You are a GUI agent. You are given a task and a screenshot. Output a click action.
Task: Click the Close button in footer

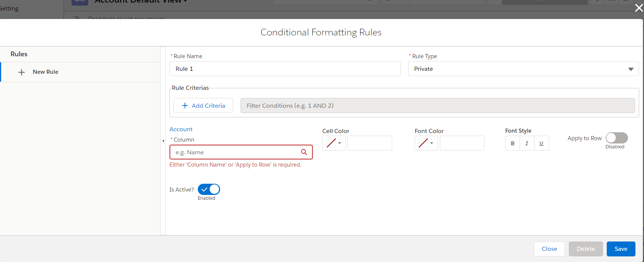(549, 249)
